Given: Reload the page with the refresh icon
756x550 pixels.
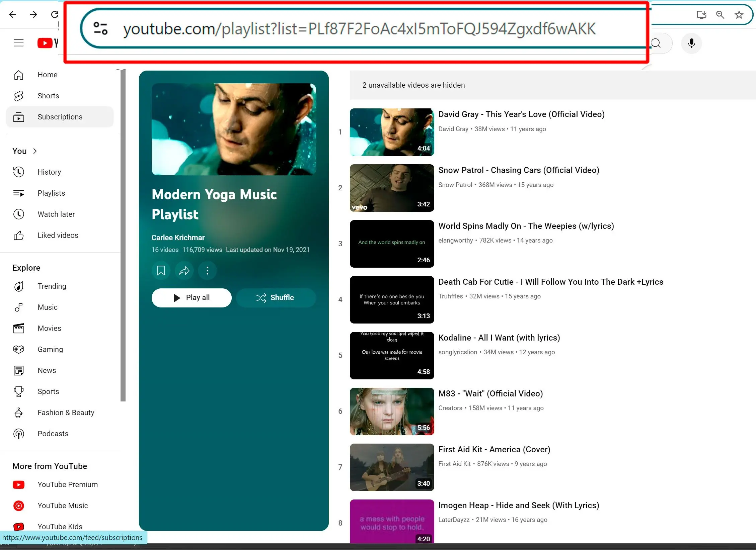Looking at the screenshot, I should (x=55, y=14).
